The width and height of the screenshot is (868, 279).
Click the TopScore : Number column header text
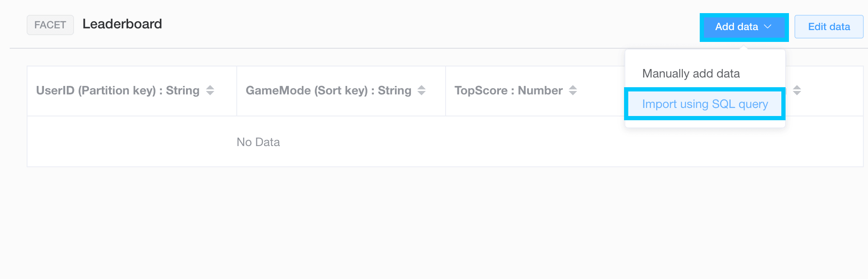[x=508, y=91]
